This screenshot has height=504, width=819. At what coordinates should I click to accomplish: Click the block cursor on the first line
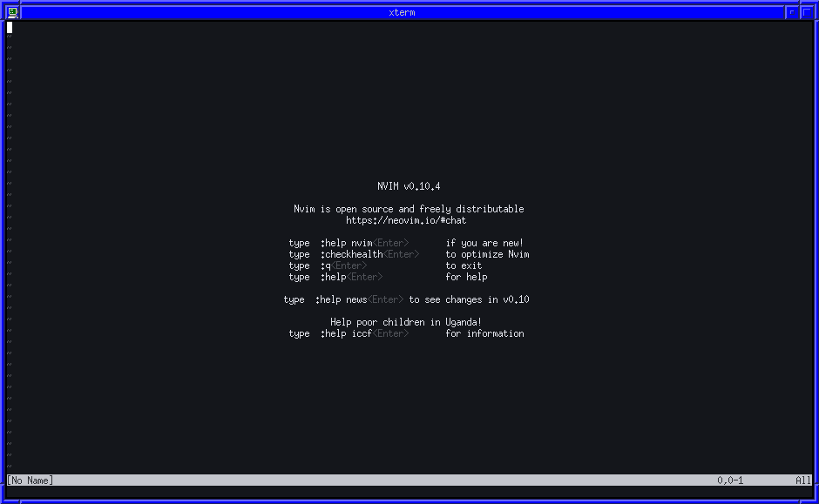click(10, 28)
